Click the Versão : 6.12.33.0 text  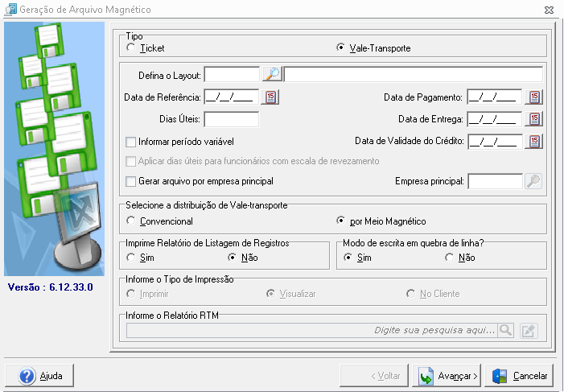click(x=51, y=287)
